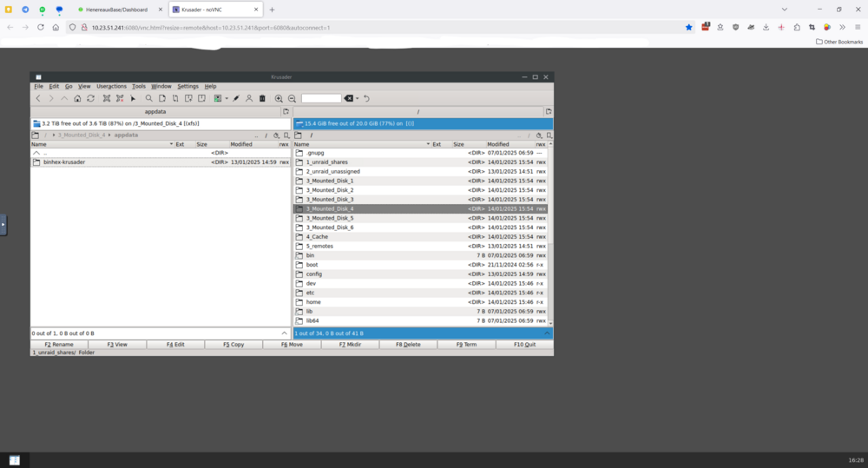The width and height of the screenshot is (868, 468).
Task: Switch to HenereauxBase/Dashboard browser tab
Action: [117, 10]
